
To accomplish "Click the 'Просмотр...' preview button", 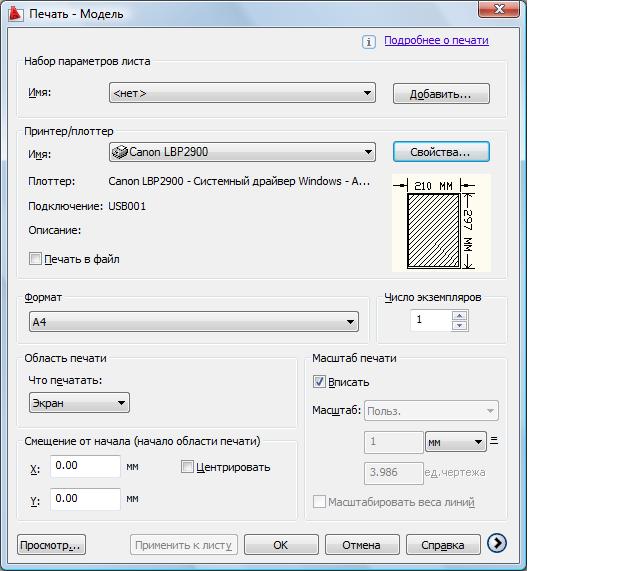I will pos(51,545).
